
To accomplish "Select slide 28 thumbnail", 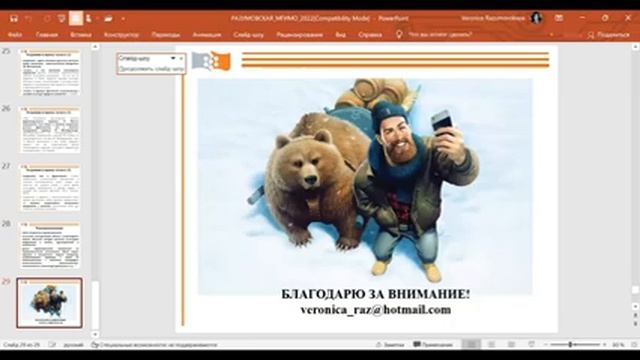I will [x=50, y=245].
